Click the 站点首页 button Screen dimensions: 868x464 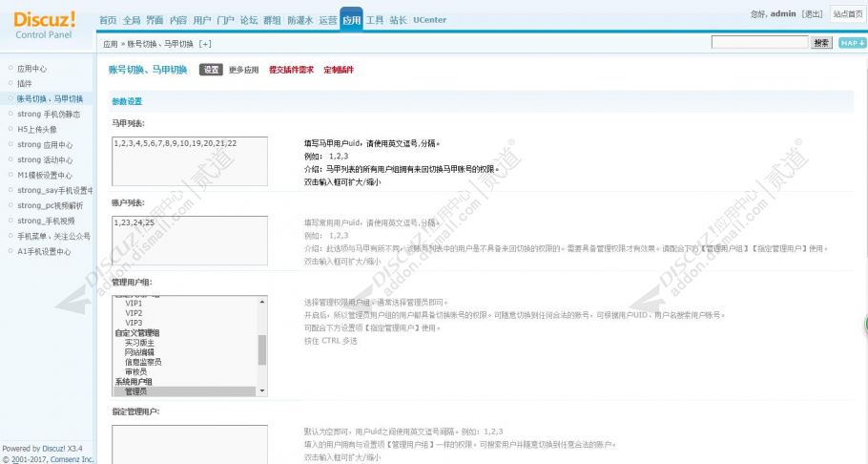click(x=847, y=13)
